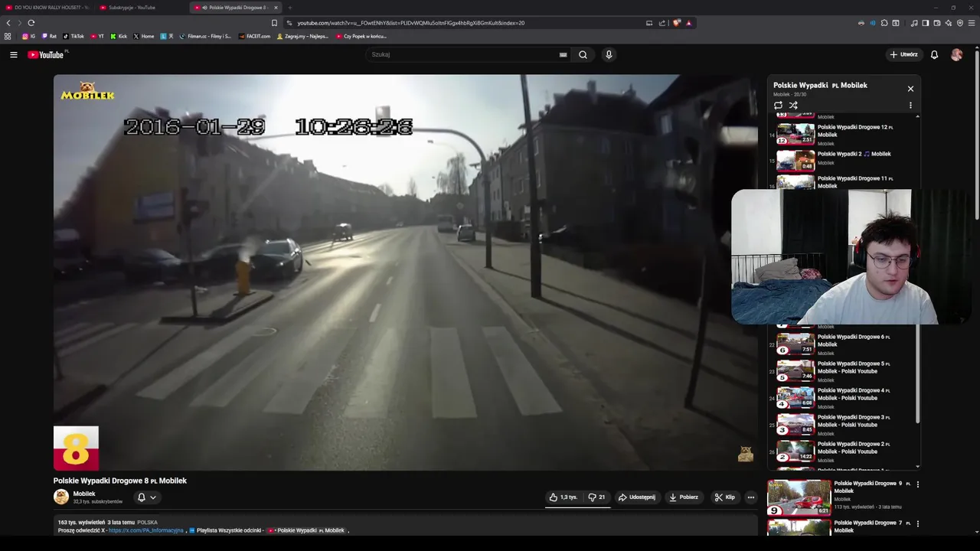This screenshot has width=980, height=551.
Task: Open Brave wallet icon
Action: point(936,23)
